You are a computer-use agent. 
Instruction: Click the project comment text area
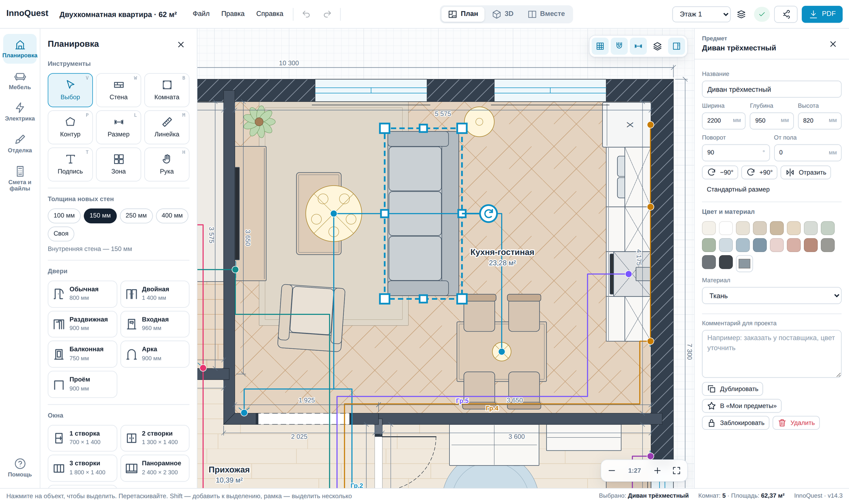click(772, 354)
